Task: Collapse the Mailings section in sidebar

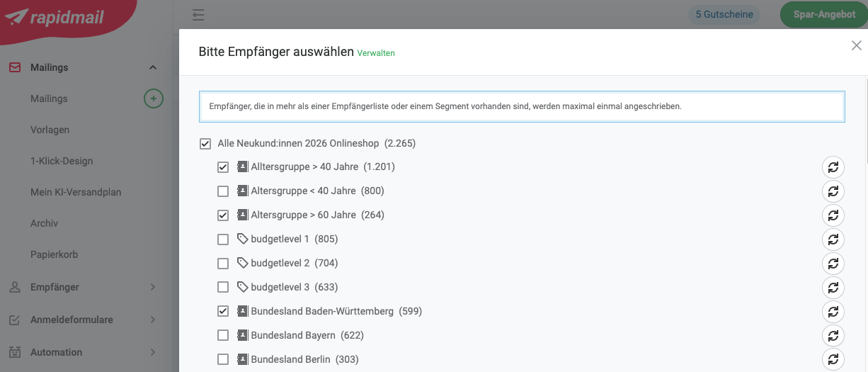Action: tap(153, 67)
